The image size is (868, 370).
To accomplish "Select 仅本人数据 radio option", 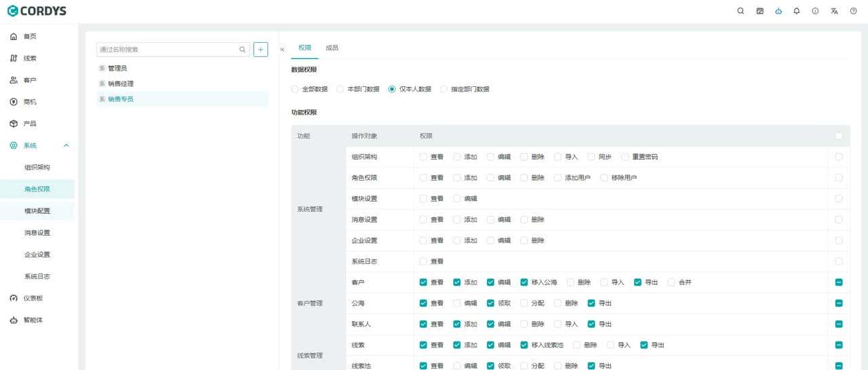I will click(392, 89).
